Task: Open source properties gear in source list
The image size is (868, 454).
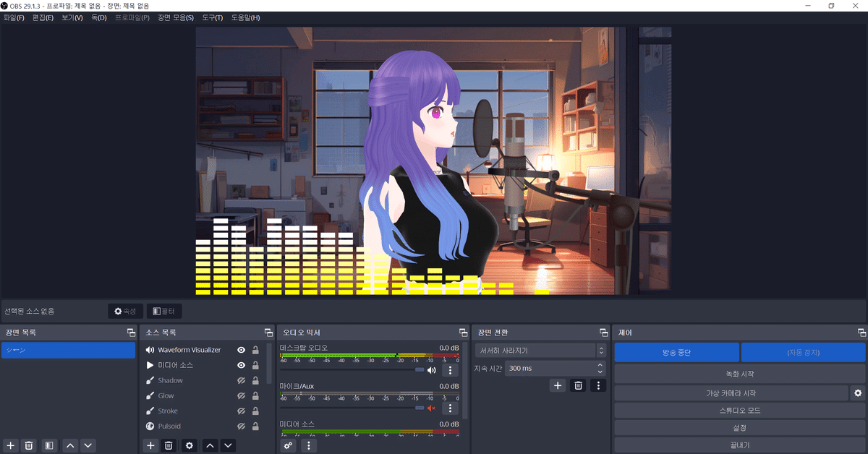Action: pos(190,445)
